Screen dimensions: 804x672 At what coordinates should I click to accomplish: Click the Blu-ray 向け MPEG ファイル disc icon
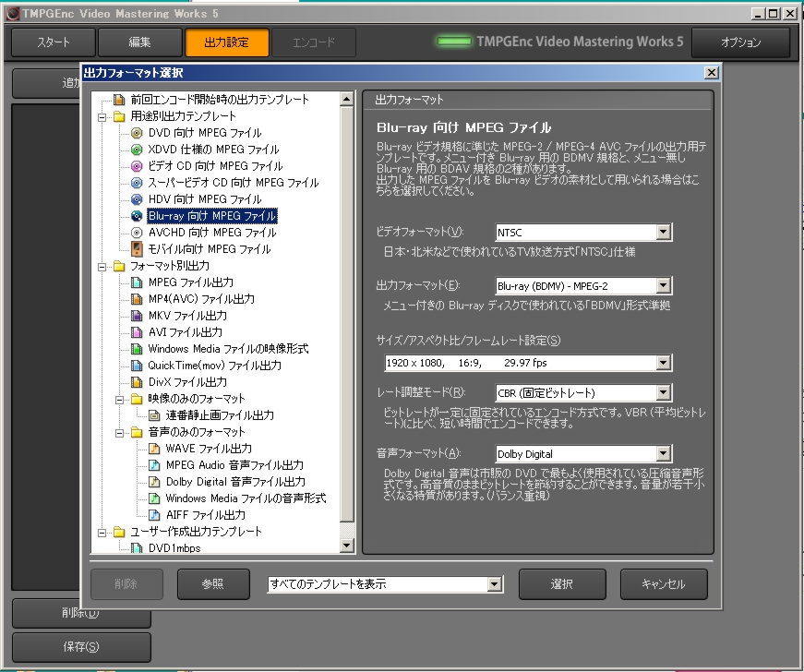[137, 216]
